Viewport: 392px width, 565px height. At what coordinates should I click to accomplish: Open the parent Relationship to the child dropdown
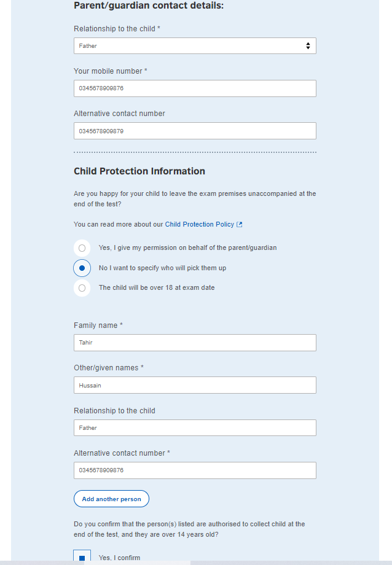pos(195,46)
